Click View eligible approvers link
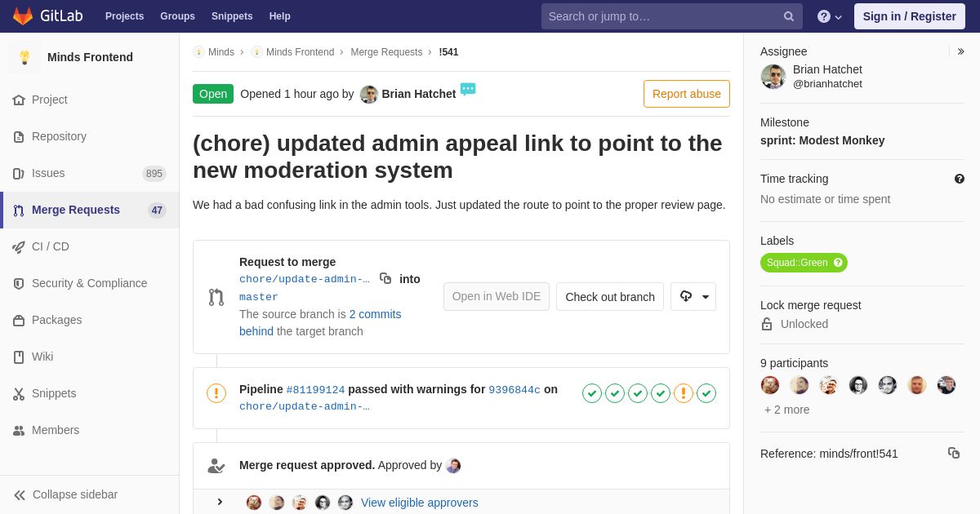Screen dimensions: 980x514 click(x=420, y=503)
